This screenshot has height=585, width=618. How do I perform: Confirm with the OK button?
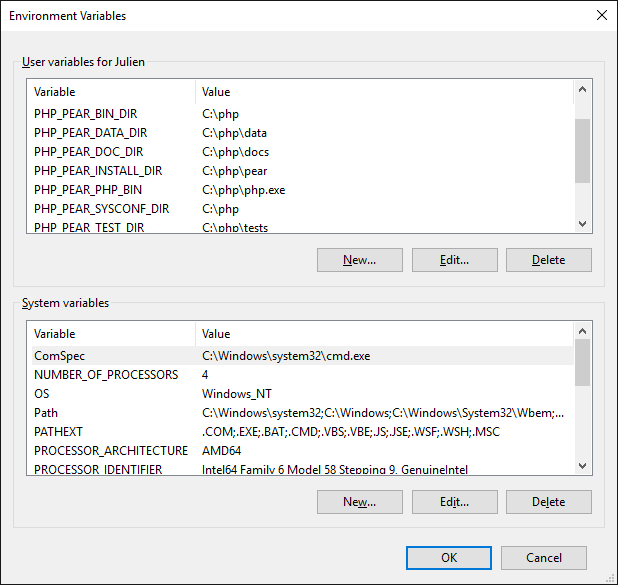click(449, 558)
